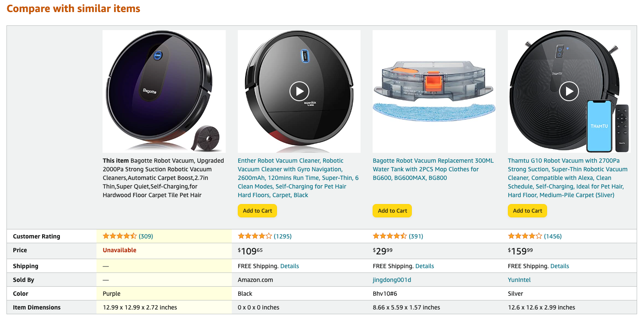Open the Bagotte Replacement Water Tank title link
Viewport: 644px width, 328px height.
coord(433,169)
